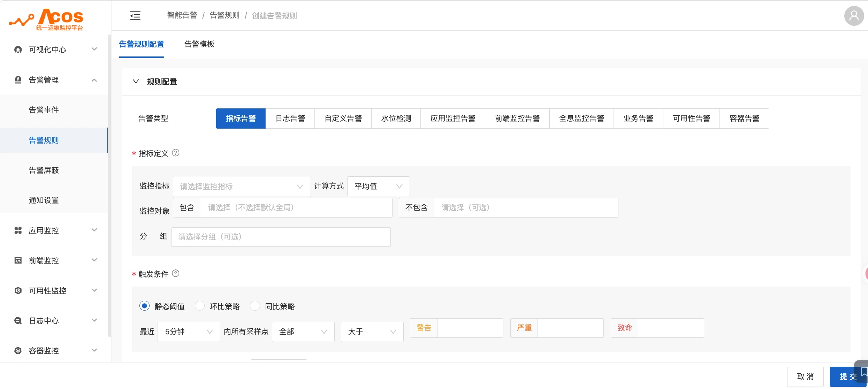Open the 5分钟 time range dropdown
The height and width of the screenshot is (389, 868).
coord(189,331)
